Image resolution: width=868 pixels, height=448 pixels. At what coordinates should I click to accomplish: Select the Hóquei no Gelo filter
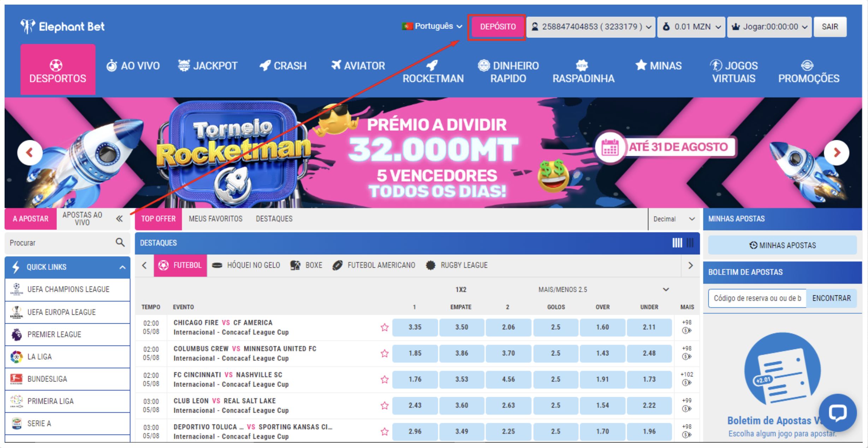point(246,265)
